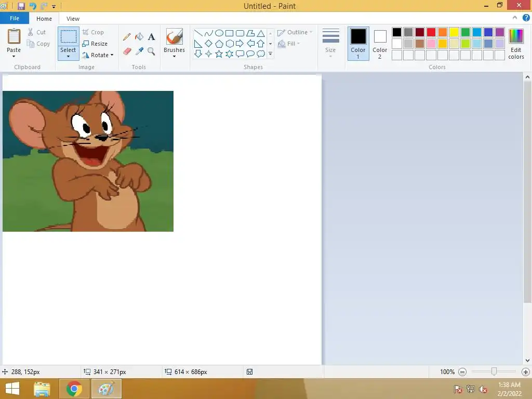Click the Jerry mouse image on canvas
Viewport: 532px width, 399px height.
point(88,161)
